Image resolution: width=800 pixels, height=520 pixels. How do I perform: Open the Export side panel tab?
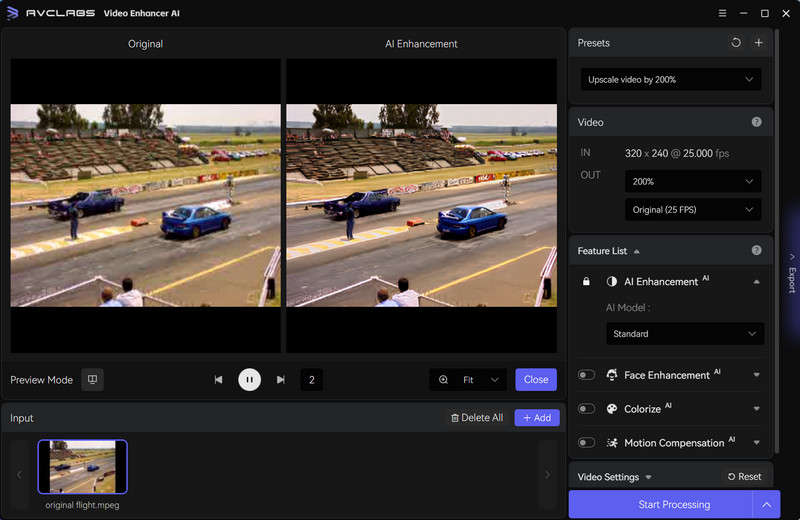pos(792,272)
